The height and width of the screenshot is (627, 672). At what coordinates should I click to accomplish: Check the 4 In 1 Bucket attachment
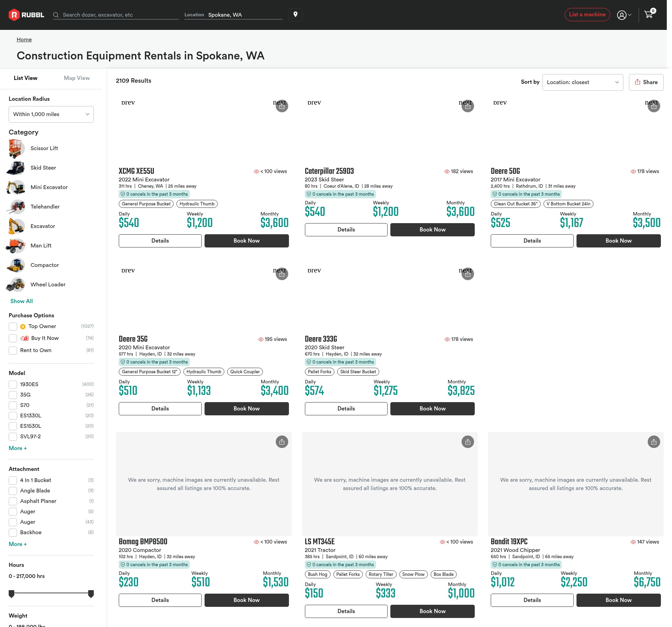click(13, 480)
